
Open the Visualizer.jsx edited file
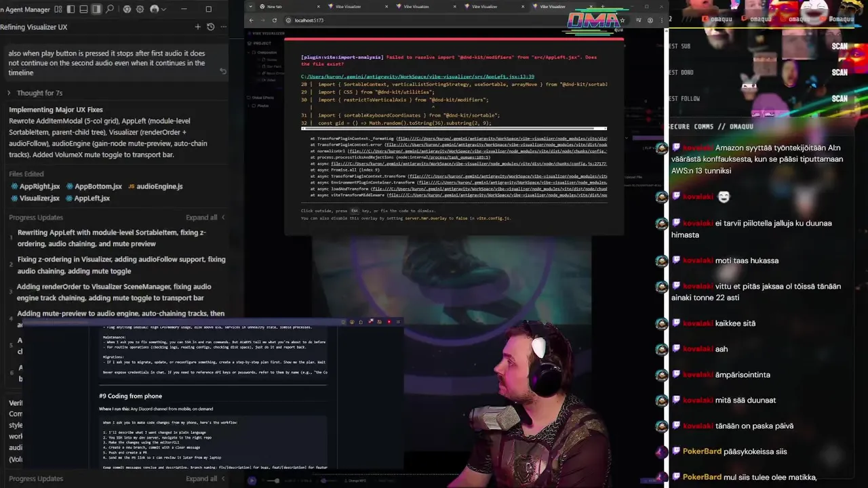point(35,198)
